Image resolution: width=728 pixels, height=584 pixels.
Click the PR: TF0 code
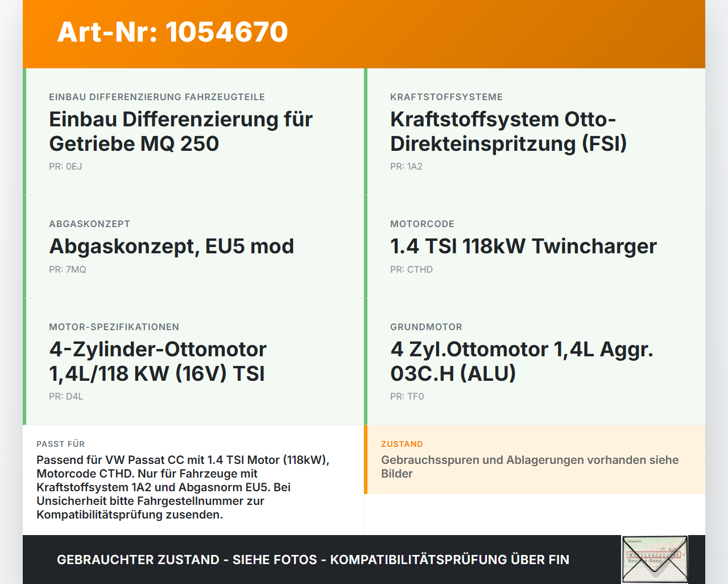[x=407, y=396]
